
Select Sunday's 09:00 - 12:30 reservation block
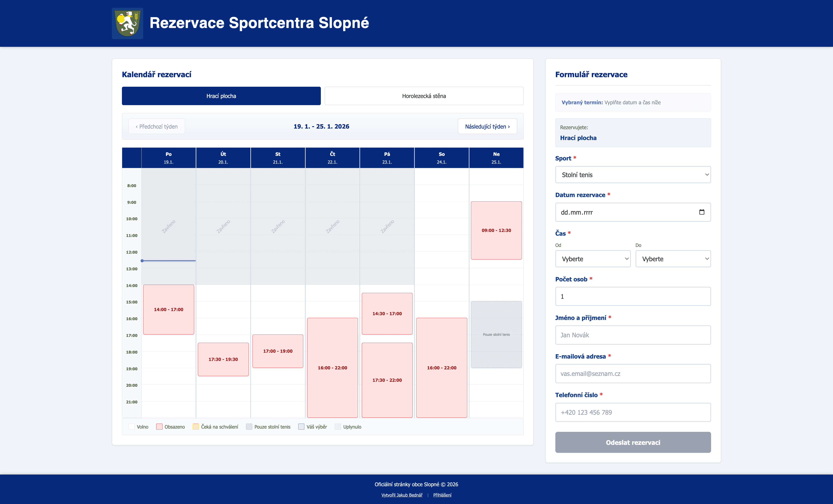(496, 230)
